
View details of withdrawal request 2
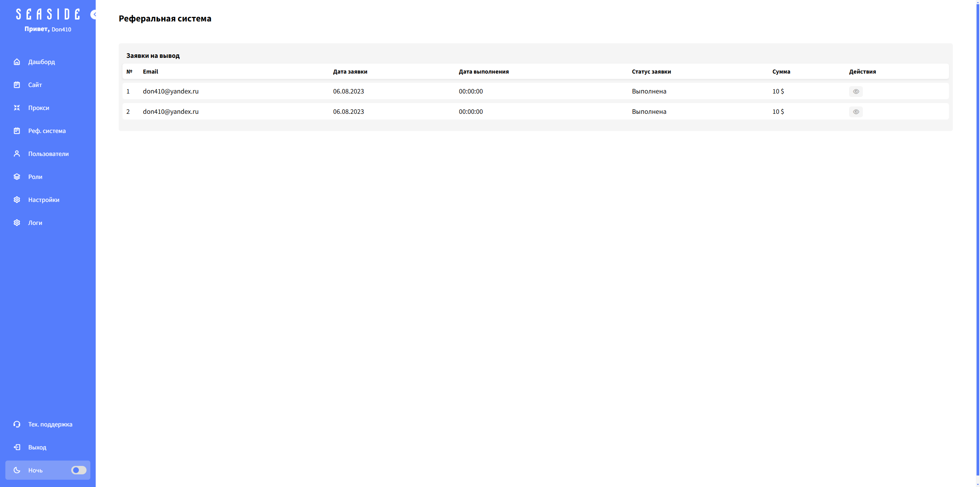pyautogui.click(x=856, y=112)
